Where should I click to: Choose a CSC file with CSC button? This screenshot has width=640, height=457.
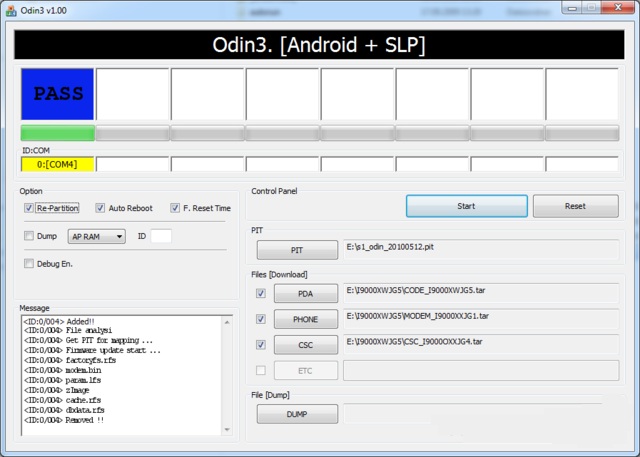tap(306, 345)
